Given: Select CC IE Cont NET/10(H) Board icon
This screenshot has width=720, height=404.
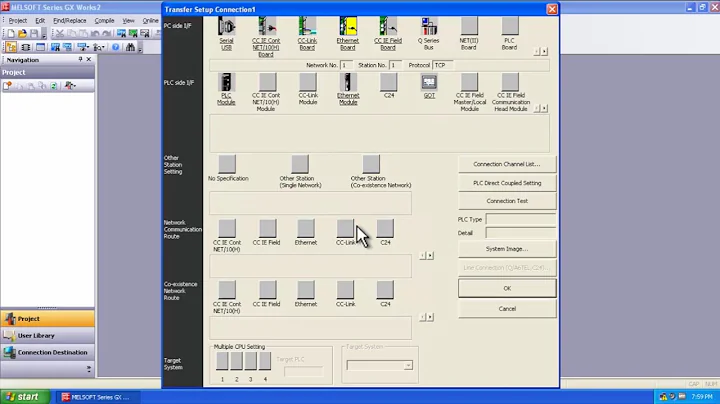Looking at the screenshot, I should point(267,27).
